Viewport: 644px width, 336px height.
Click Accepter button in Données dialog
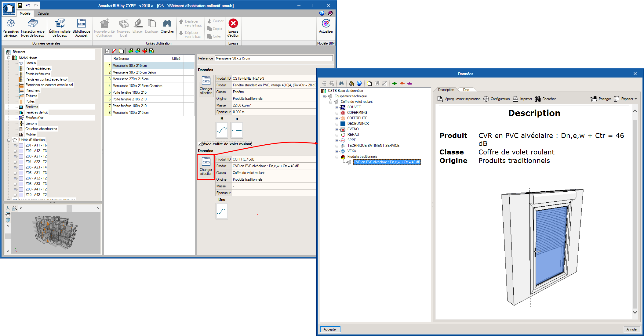[x=330, y=329]
